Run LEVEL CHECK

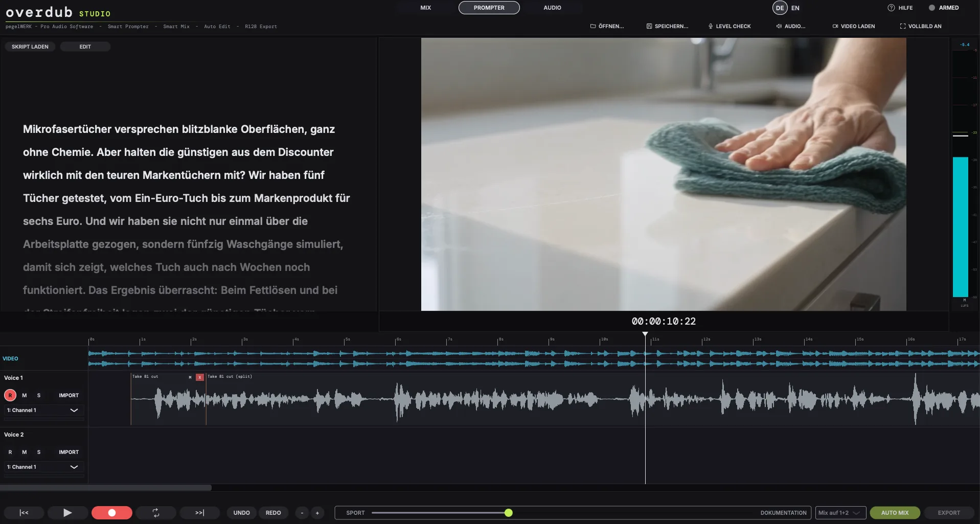pos(730,26)
